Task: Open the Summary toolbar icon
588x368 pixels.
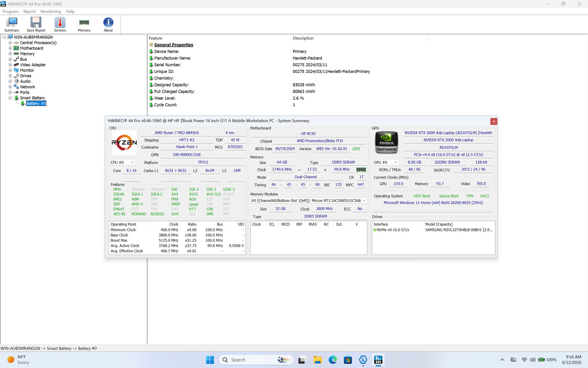Action: 12,25
